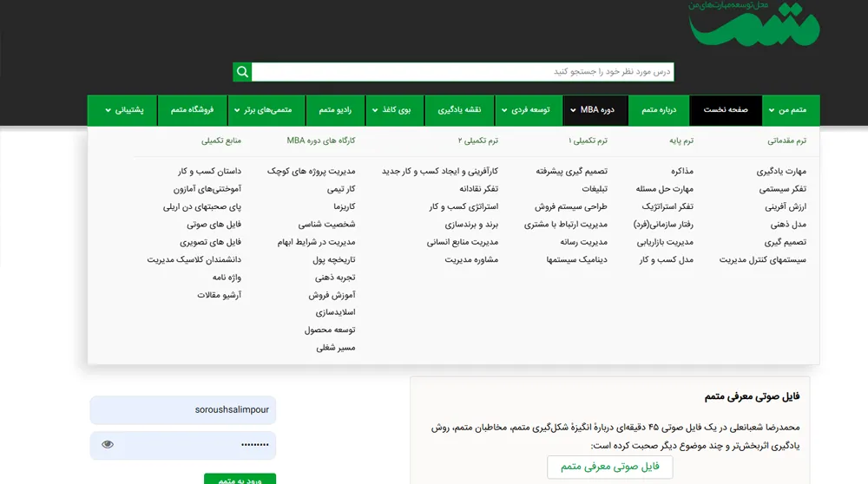This screenshot has height=484, width=868.
Task: Open the دینامیک سیستمها link
Action: click(577, 260)
